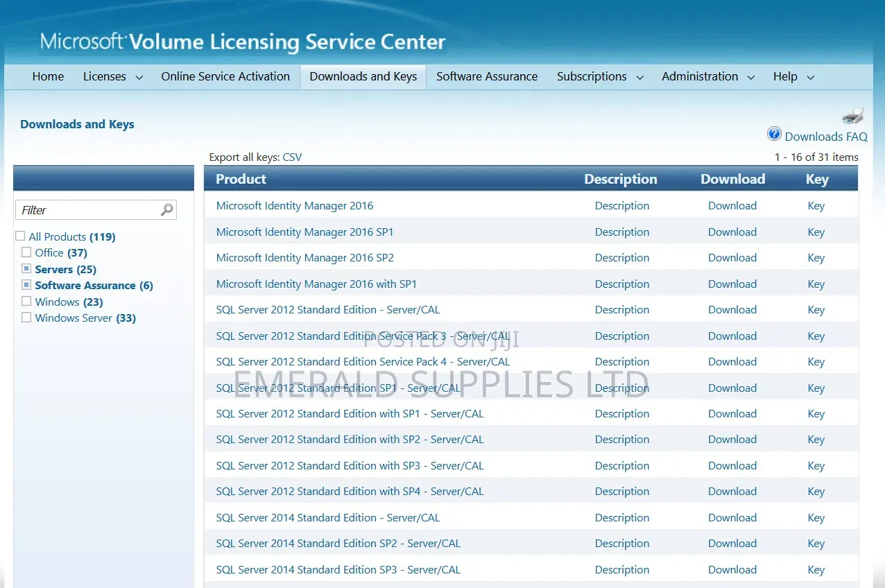Get Key for SQL Server 2012 Service Pack 3
The image size is (885, 588).
(x=816, y=336)
